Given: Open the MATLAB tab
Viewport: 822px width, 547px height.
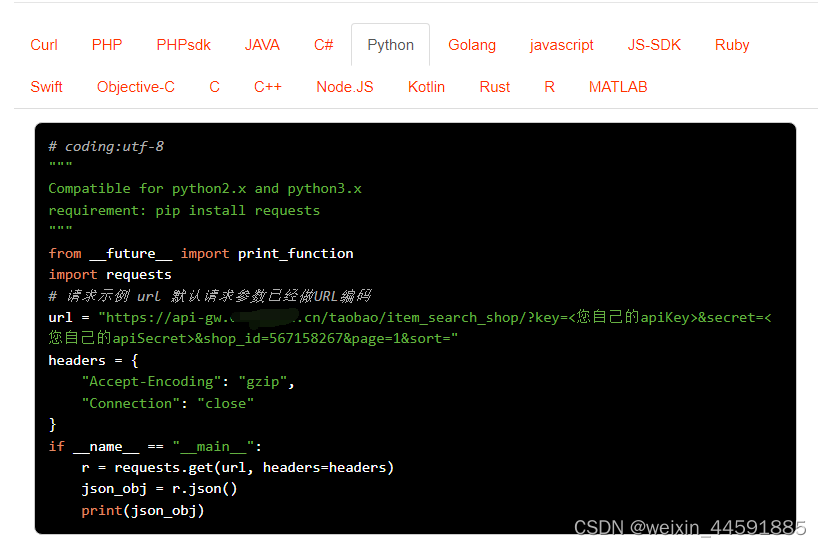Looking at the screenshot, I should tap(618, 87).
